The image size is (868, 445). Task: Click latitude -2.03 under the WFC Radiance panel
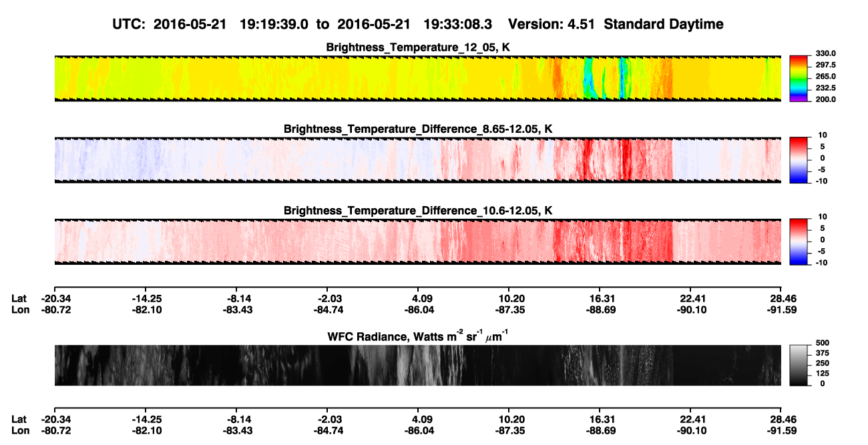pyautogui.click(x=327, y=420)
